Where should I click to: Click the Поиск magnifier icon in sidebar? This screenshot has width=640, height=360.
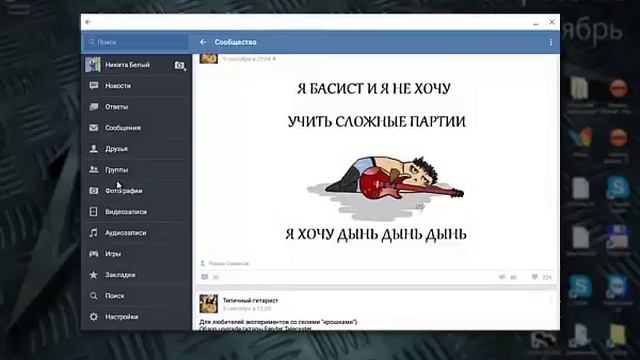[x=93, y=296]
